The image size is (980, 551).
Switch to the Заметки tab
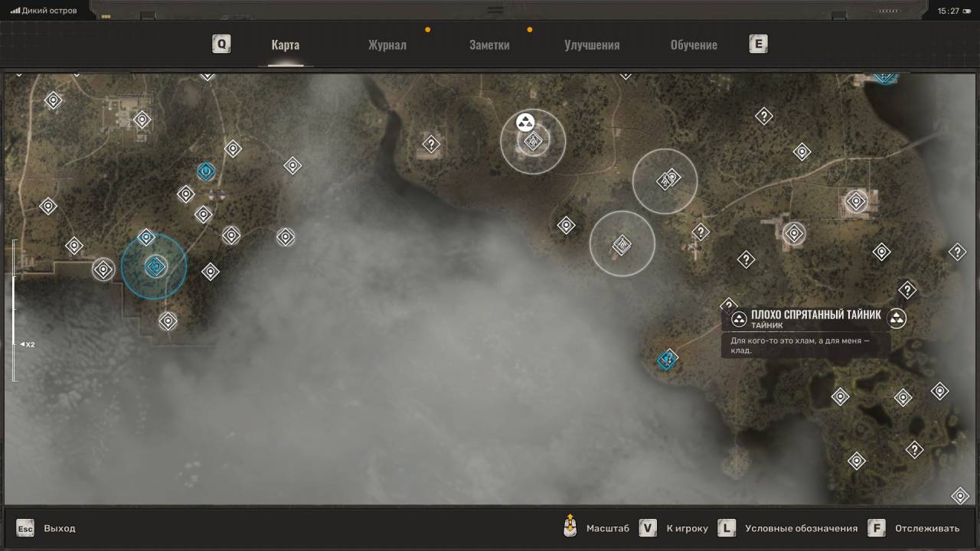(x=489, y=44)
